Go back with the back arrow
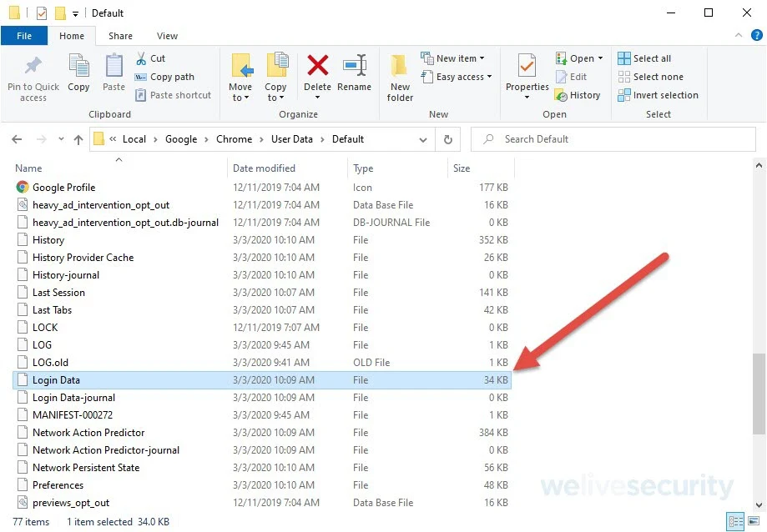The width and height of the screenshot is (767, 532). pos(18,139)
